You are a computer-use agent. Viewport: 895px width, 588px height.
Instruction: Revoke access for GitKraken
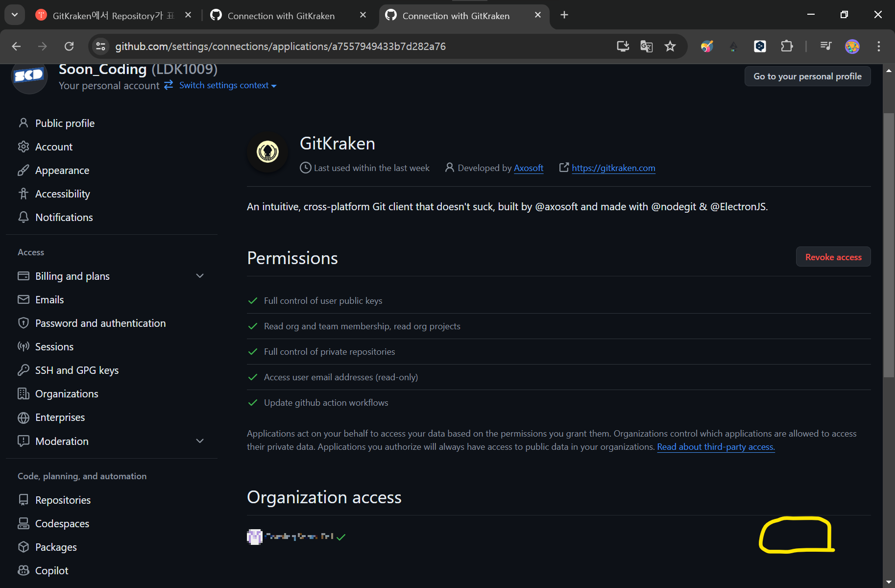(x=833, y=257)
